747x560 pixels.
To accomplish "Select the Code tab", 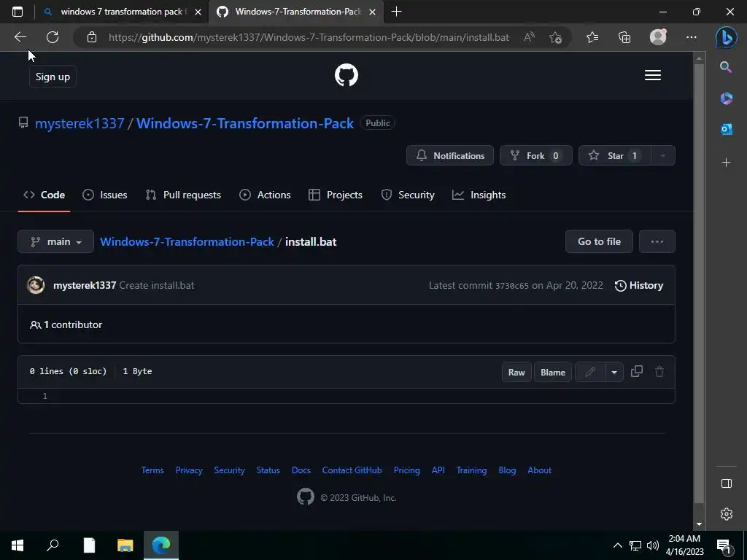I will pos(44,195).
